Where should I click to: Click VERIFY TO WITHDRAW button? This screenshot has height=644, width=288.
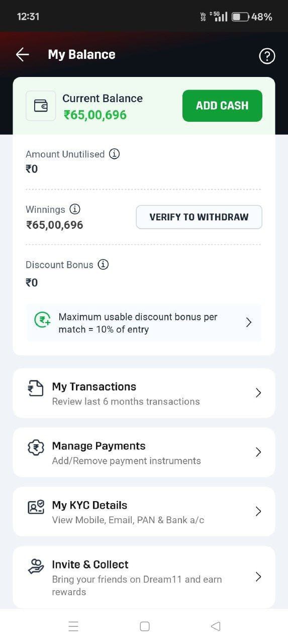(199, 217)
